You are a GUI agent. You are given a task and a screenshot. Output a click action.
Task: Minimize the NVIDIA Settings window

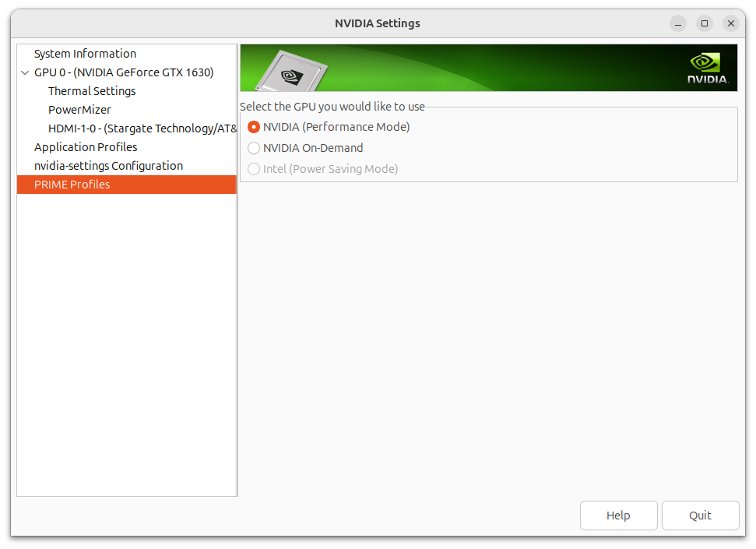click(x=678, y=23)
